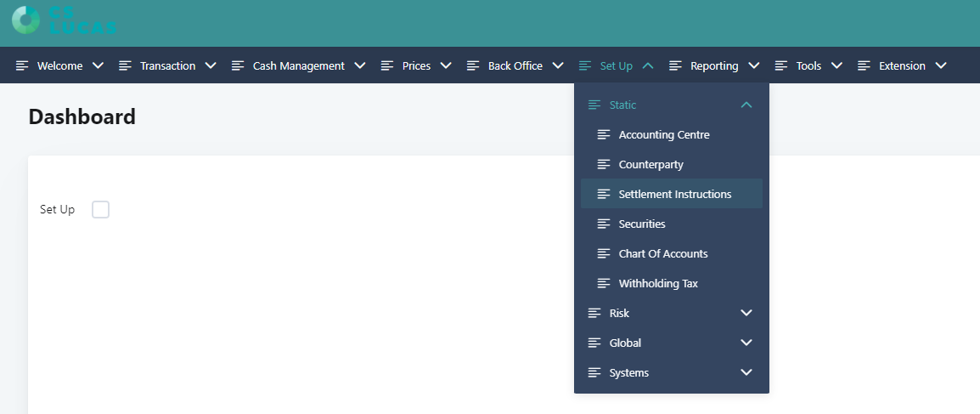Click the lines icon beside Transaction
Screen dimensions: 980x414
click(126, 65)
